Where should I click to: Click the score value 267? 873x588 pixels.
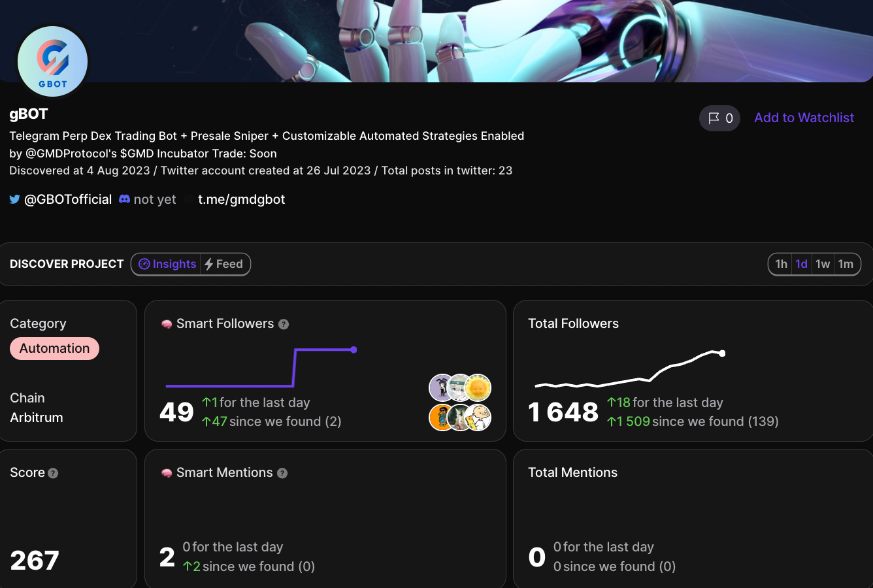coord(35,561)
